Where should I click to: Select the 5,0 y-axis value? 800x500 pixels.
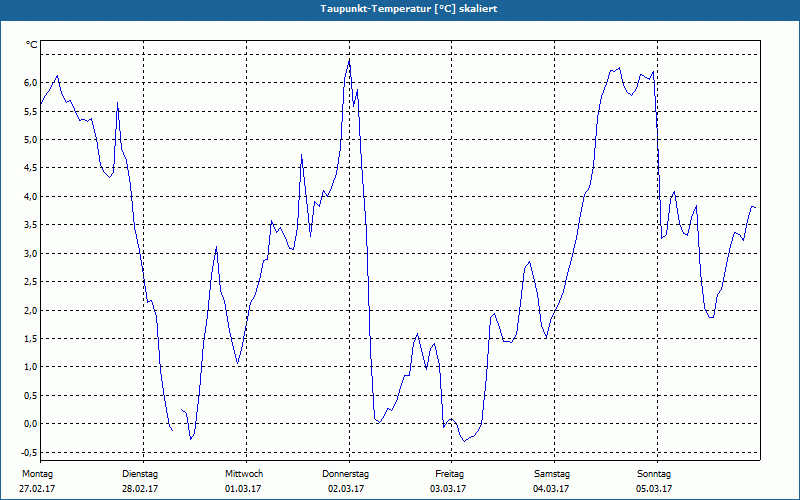point(30,140)
